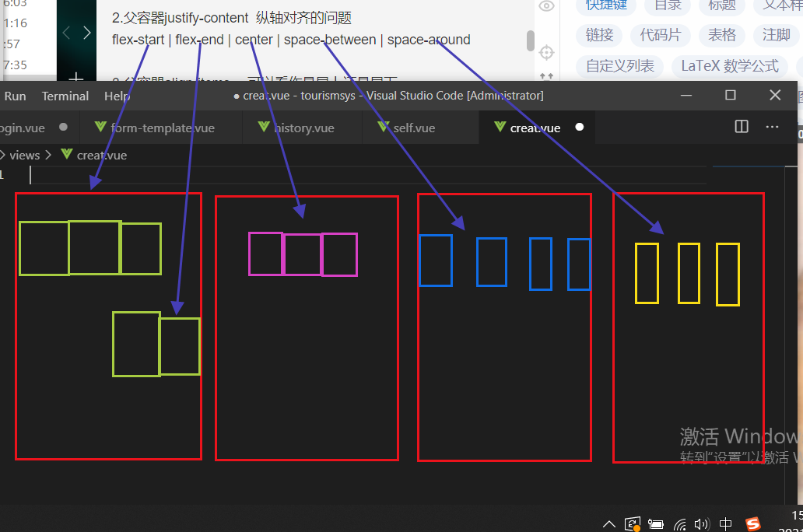The width and height of the screenshot is (803, 532).
Task: Click the '1:16' entry in the left list
Action: pos(15,23)
